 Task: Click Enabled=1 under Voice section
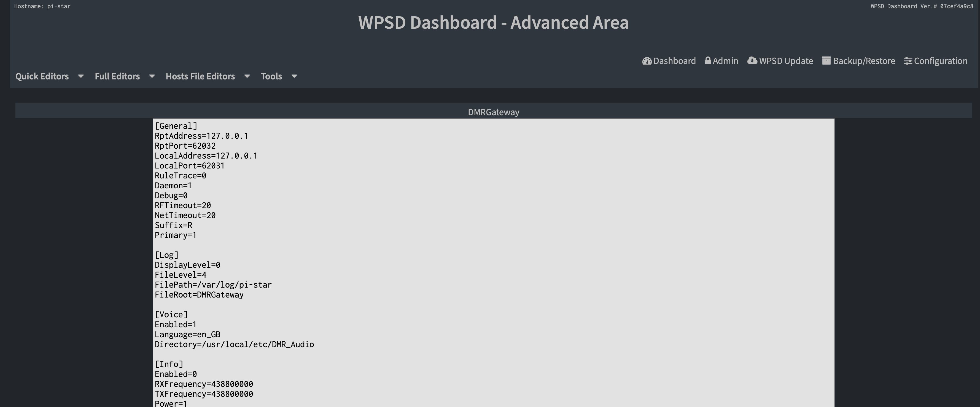(x=175, y=324)
